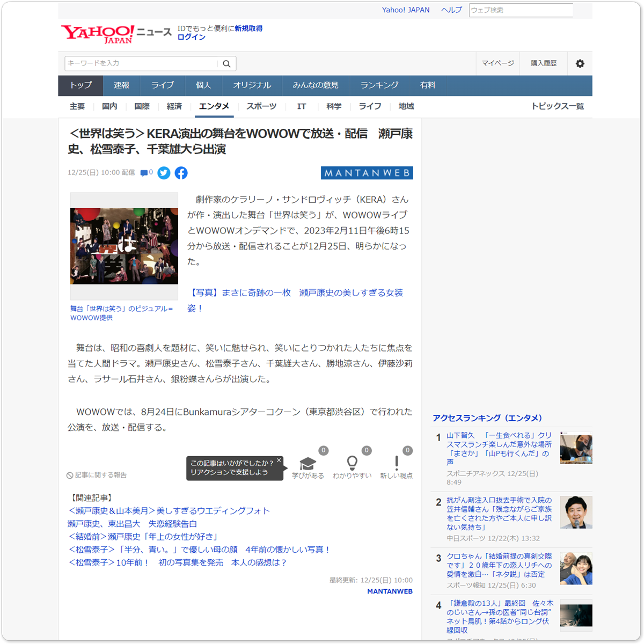
Task: Click the ログイン link
Action: point(192,37)
